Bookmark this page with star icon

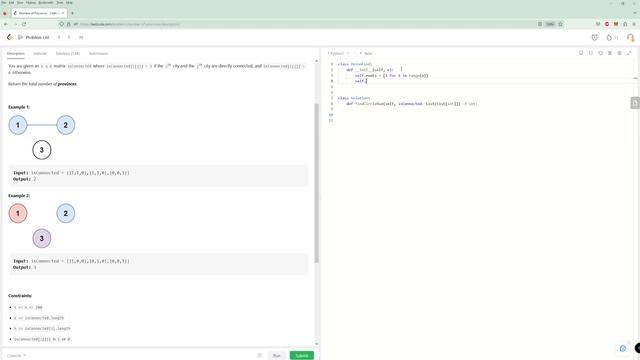560,24
